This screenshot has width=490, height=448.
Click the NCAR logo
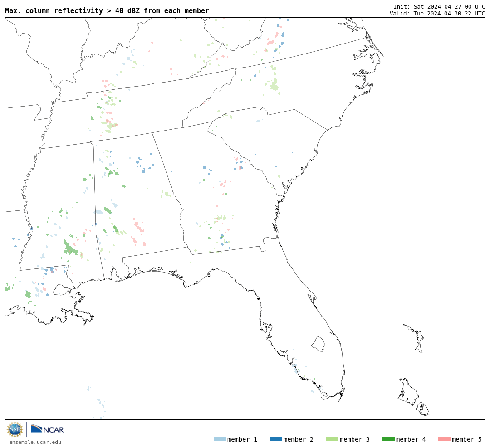(47, 429)
